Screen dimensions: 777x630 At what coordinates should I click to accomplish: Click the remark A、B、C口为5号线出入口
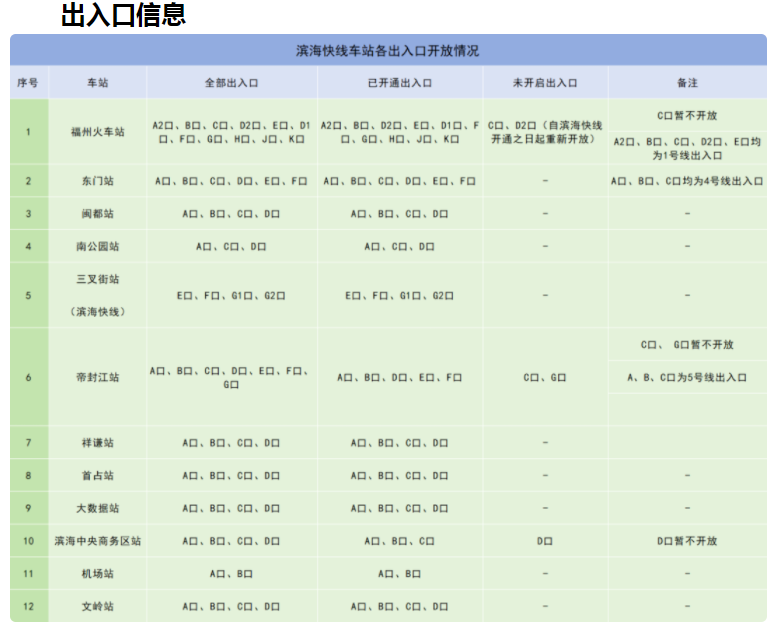[686, 377]
